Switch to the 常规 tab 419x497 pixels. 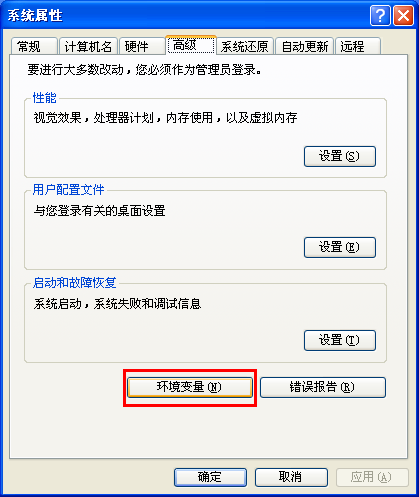coord(34,46)
